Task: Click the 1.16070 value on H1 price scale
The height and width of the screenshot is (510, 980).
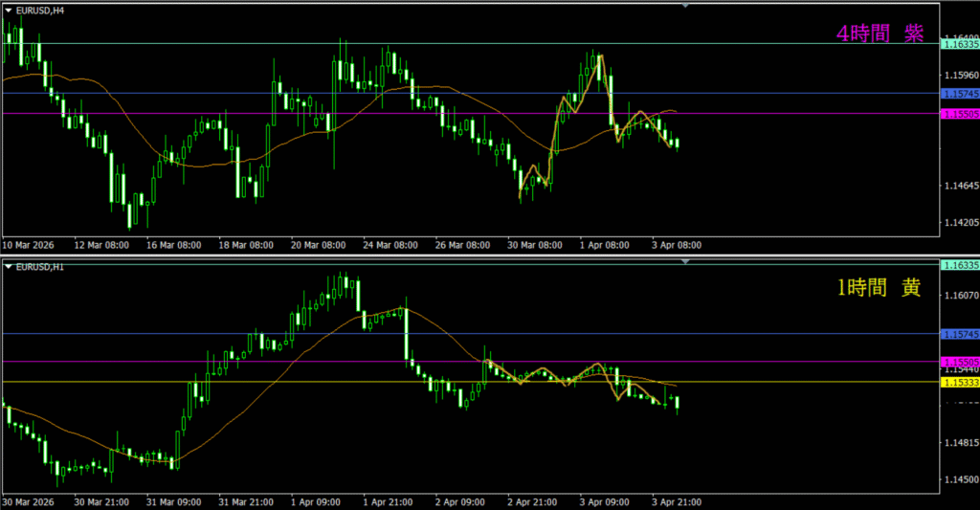Action: click(959, 295)
